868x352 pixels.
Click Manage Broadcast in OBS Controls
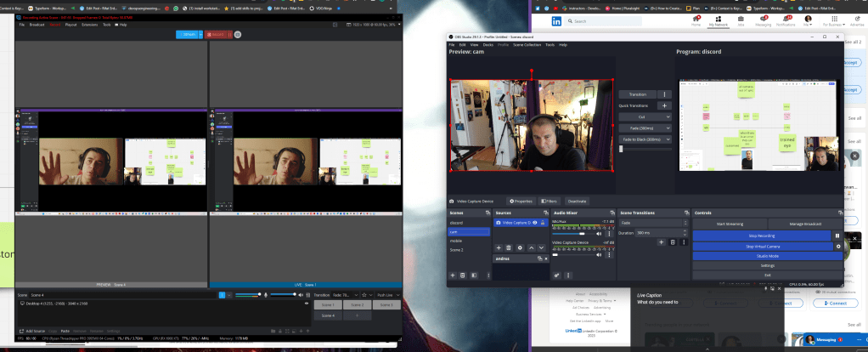[x=805, y=224]
